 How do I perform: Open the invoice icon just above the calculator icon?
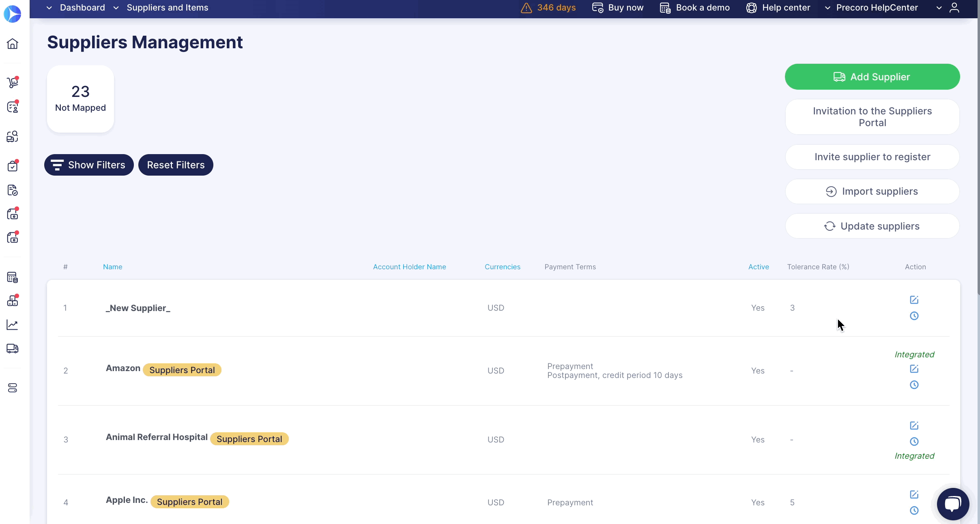(x=13, y=237)
